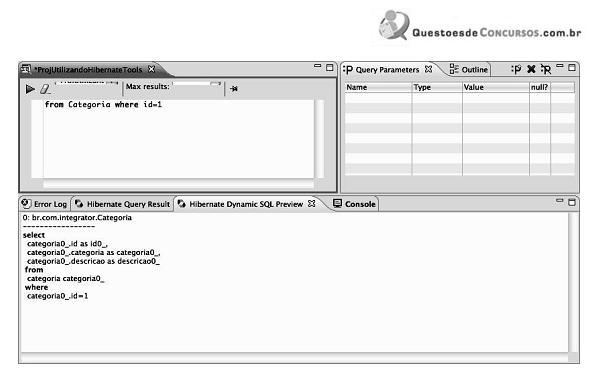Run the HQL query with the play icon
The width and height of the screenshot is (592, 369).
coord(30,89)
